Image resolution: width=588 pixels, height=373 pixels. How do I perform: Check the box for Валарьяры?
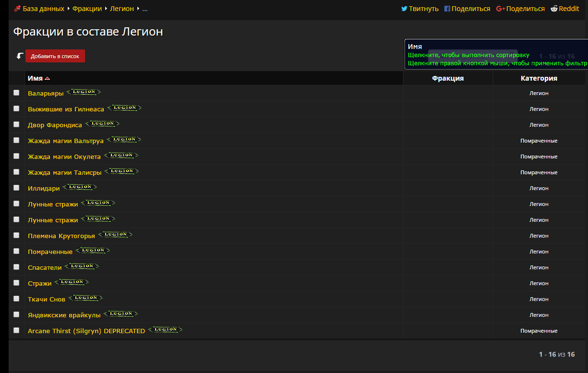tap(16, 93)
